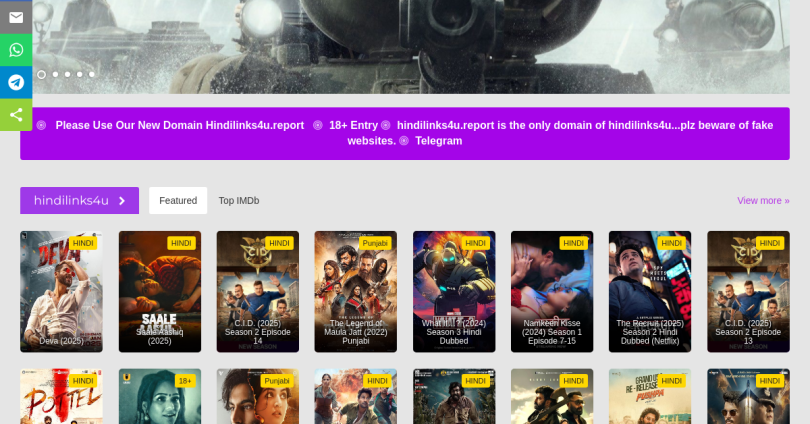Click Punjabi badge on Maula Jatt poster
Image resolution: width=810 pixels, height=424 pixels.
375,243
